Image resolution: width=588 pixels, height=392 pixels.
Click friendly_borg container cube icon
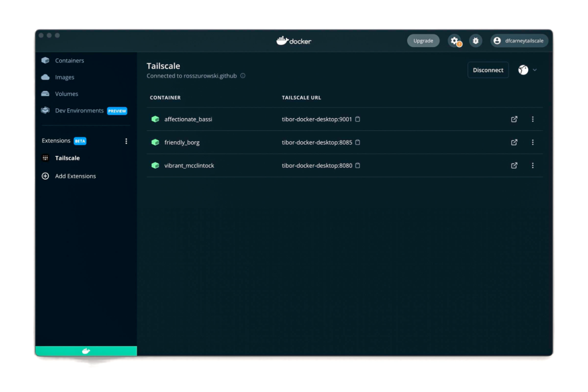coord(155,142)
